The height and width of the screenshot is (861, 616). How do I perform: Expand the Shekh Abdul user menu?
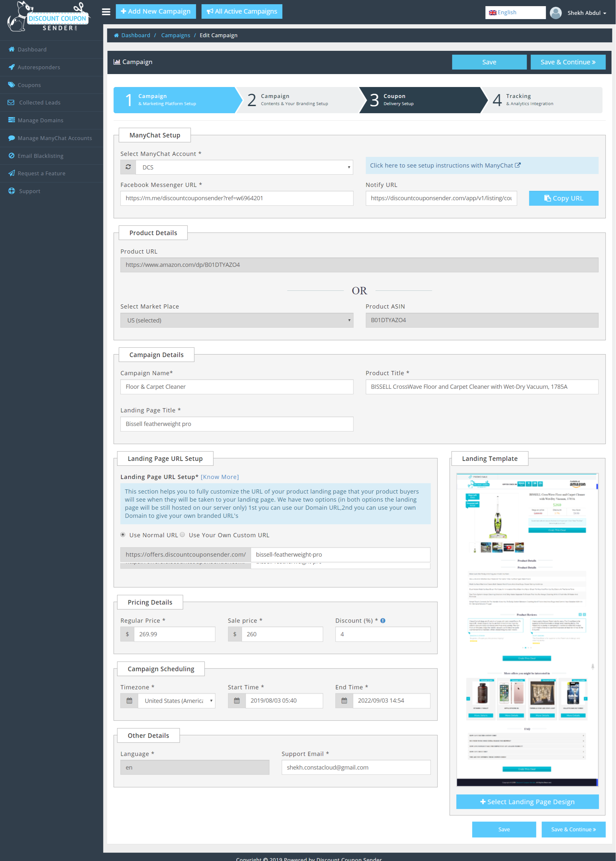pyautogui.click(x=587, y=13)
